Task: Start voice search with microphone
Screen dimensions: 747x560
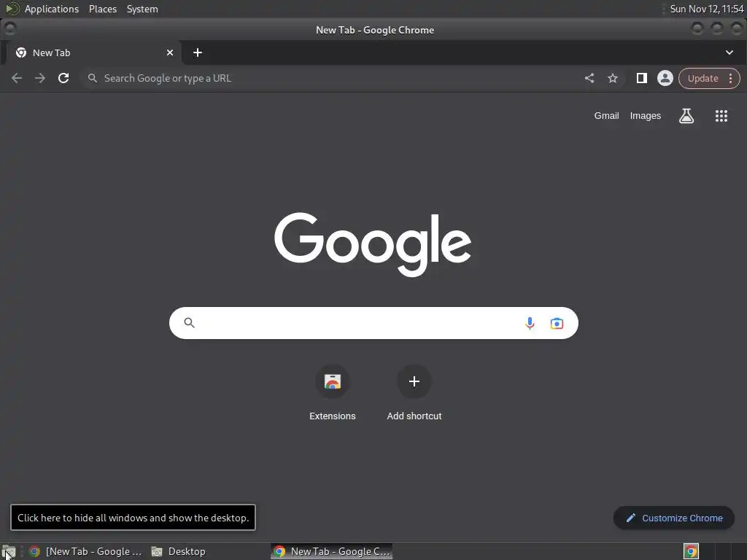Action: pos(530,323)
